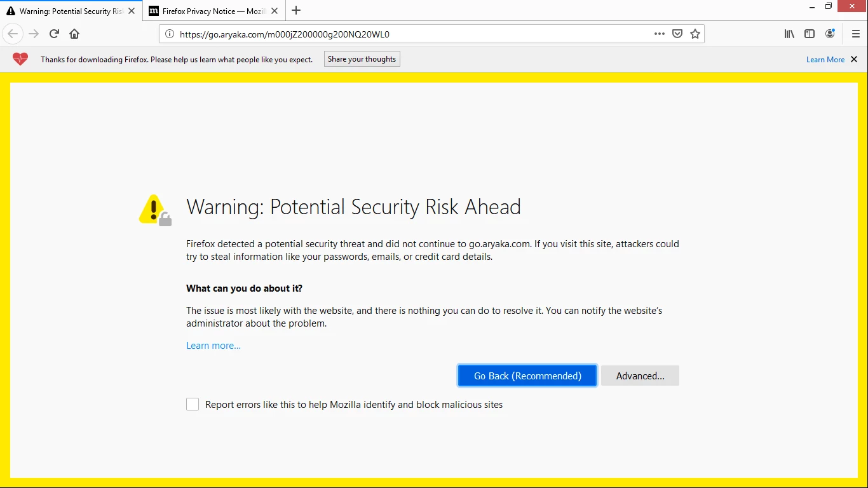Click Share your thoughts button
The width and height of the screenshot is (868, 488).
362,59
